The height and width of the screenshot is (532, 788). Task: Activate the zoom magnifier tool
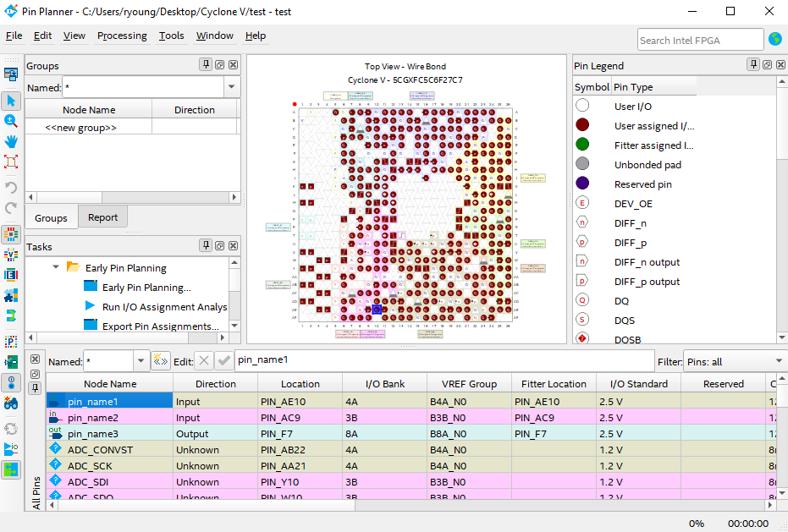[11, 122]
